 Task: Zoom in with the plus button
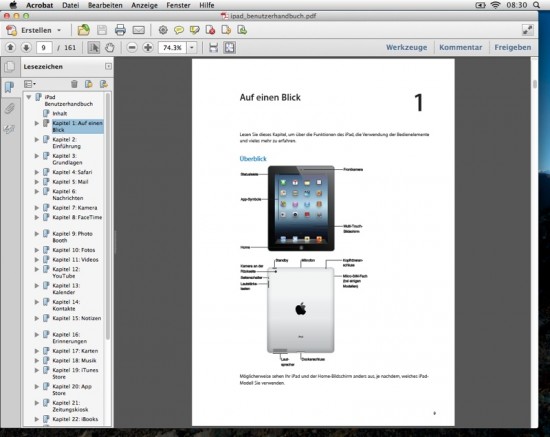tap(148, 47)
